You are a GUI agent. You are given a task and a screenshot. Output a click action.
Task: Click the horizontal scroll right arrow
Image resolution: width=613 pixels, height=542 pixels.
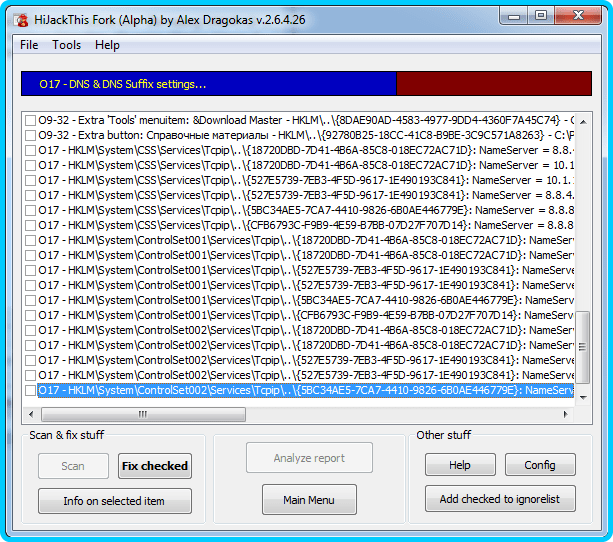pos(566,414)
